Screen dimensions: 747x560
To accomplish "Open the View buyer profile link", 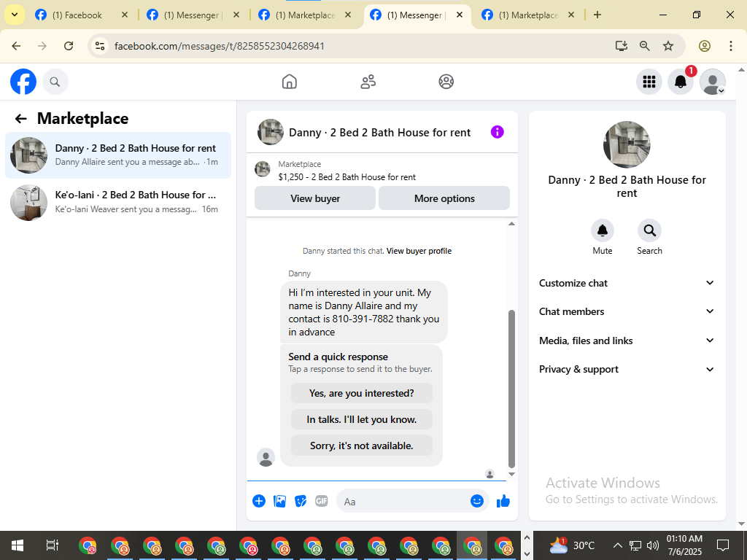I will click(419, 251).
